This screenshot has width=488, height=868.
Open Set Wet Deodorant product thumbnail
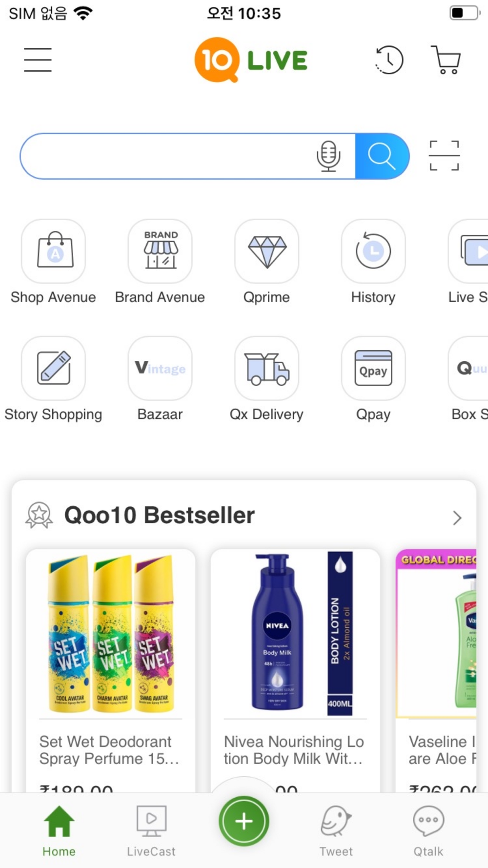(111, 633)
